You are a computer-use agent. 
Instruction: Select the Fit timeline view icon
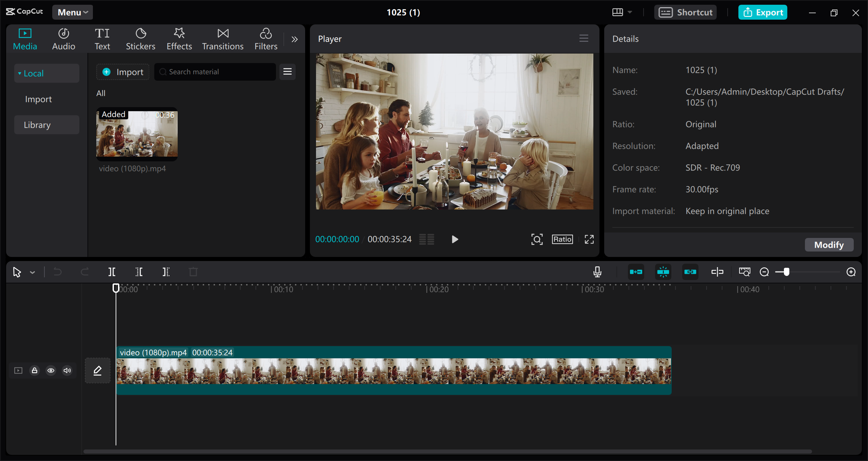745,272
